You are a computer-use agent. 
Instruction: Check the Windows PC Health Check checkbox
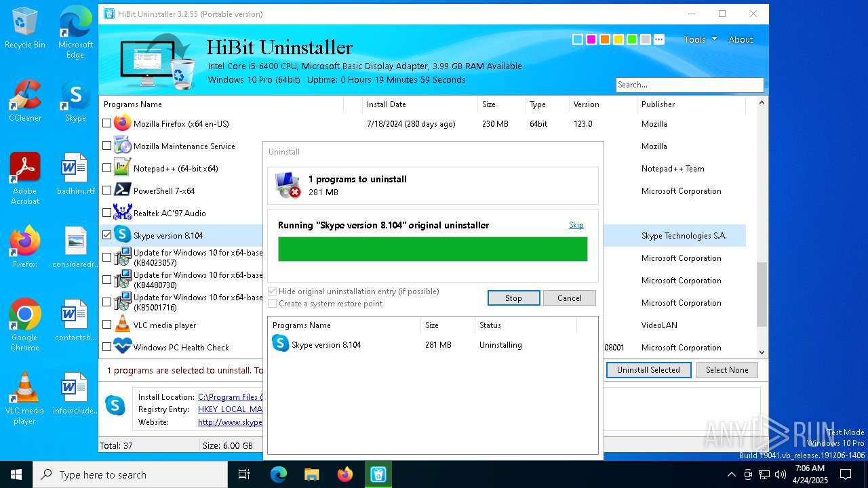(106, 347)
